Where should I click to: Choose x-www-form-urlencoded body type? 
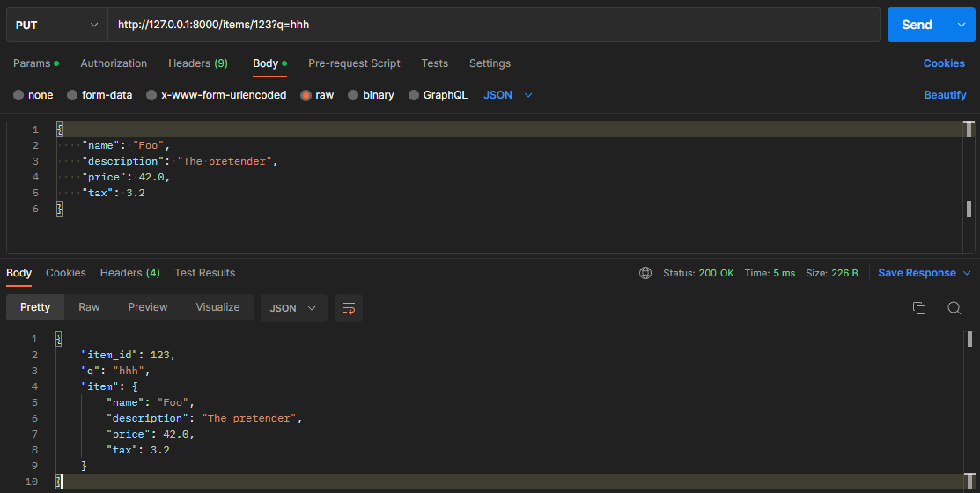tap(151, 95)
